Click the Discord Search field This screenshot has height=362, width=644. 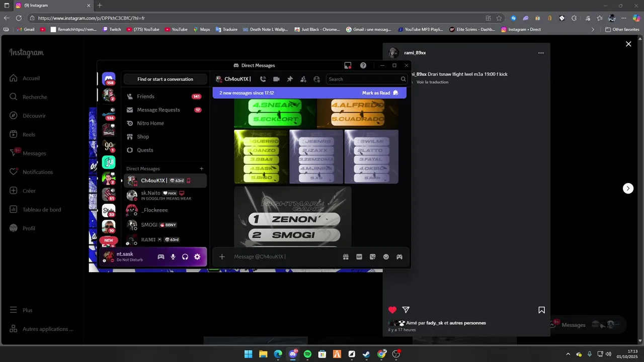click(366, 79)
